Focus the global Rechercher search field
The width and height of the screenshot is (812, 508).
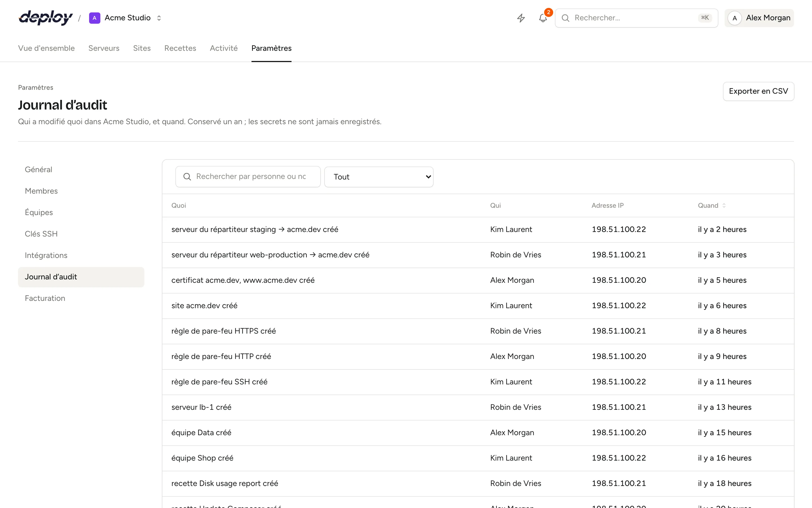(x=636, y=18)
